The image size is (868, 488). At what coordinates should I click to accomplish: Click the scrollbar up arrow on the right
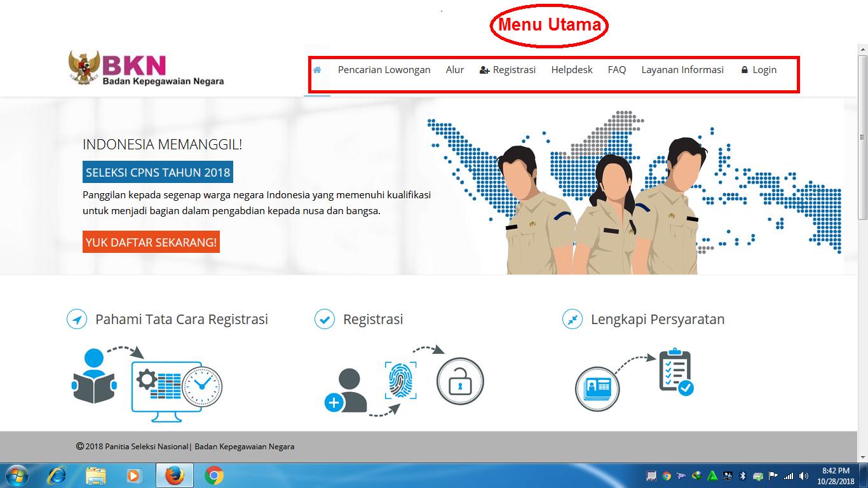tap(862, 48)
